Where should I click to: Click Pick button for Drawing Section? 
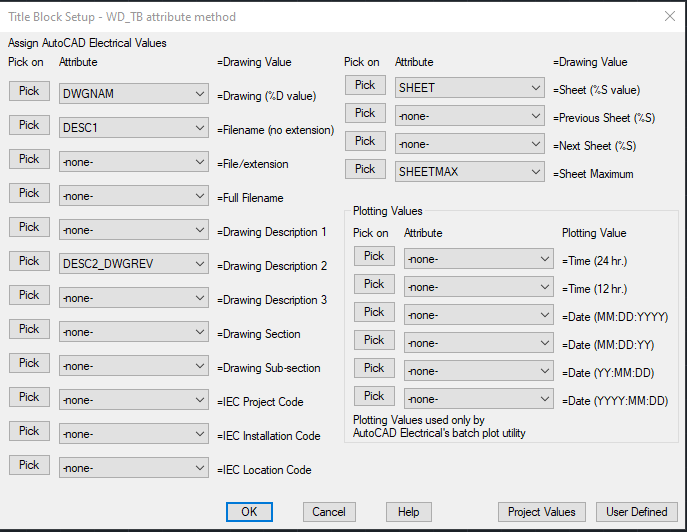29,329
